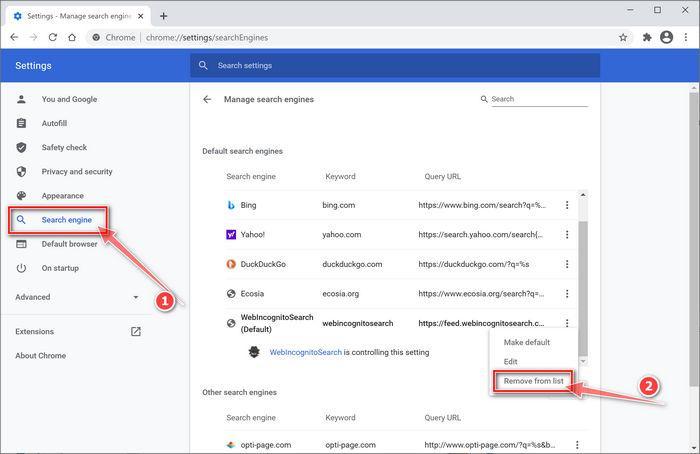Click the DuckDuckGo logo icon

(231, 264)
